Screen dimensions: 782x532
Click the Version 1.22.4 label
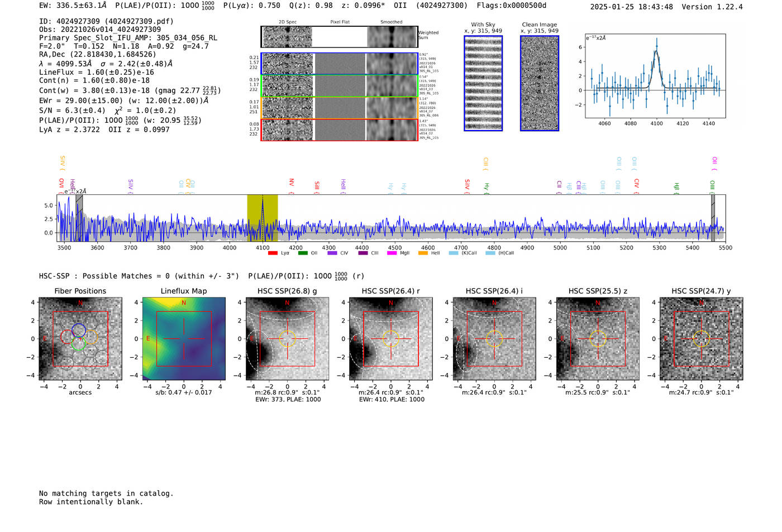(713, 7)
